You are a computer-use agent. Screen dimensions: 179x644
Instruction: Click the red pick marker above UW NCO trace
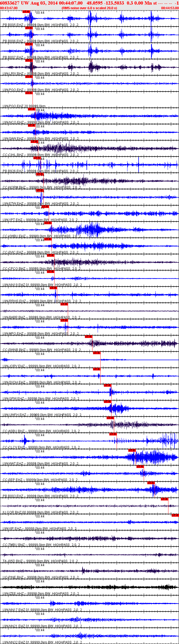pos(32,109)
